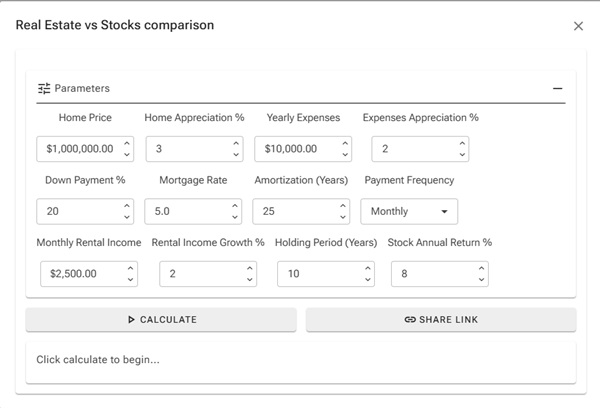
Task: Decrease Mortgage Rate using down stepper
Action: 234,217
